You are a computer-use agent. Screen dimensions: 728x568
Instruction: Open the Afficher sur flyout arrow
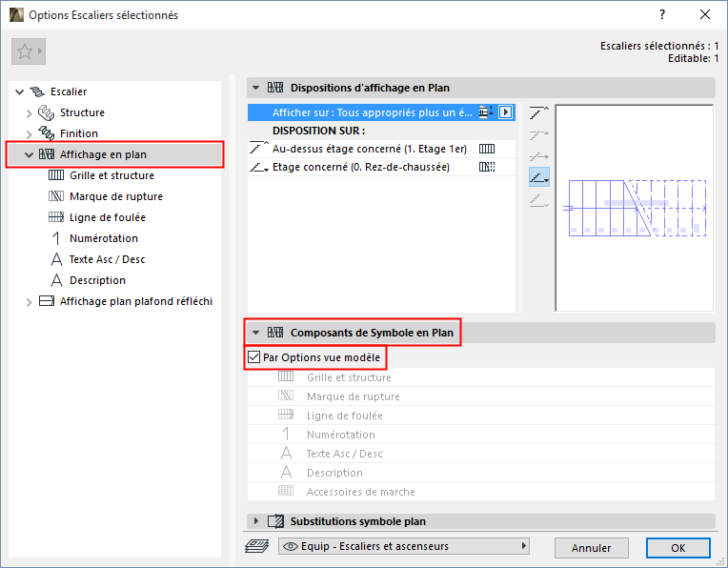506,112
